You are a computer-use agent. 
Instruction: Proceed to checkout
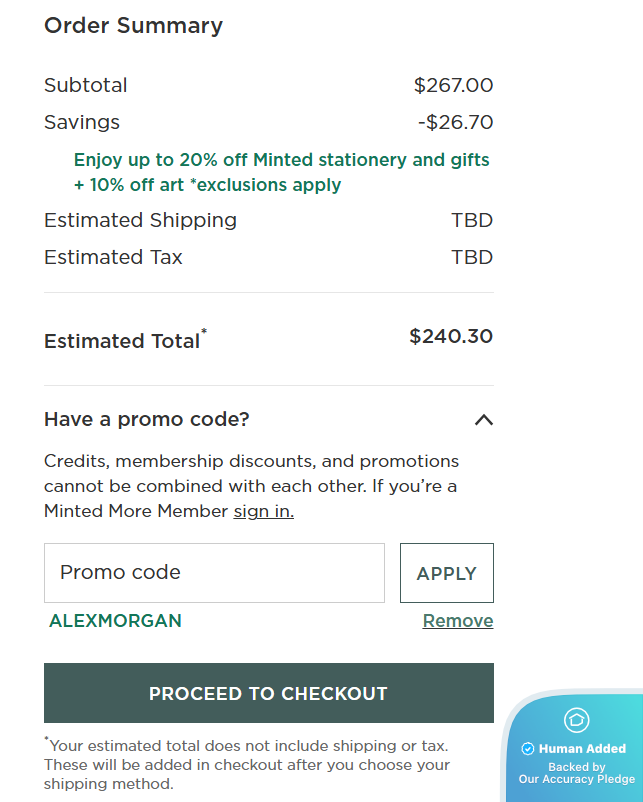click(268, 693)
